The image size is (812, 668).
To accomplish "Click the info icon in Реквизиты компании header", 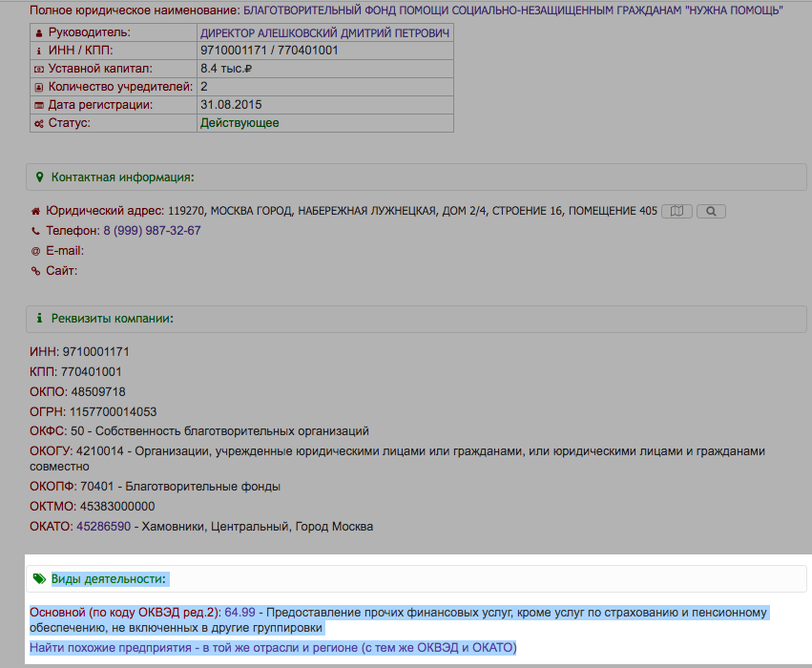I will pyautogui.click(x=39, y=318).
